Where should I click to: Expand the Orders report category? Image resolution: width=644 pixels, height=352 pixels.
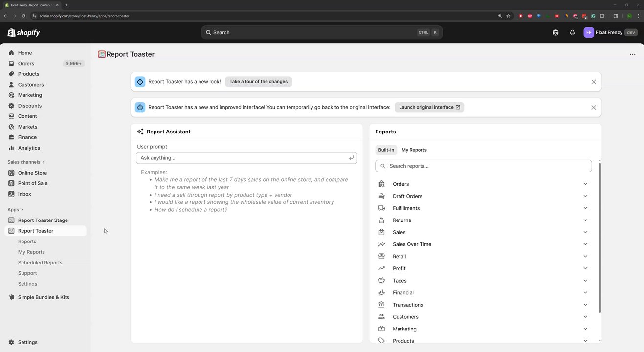[585, 184]
